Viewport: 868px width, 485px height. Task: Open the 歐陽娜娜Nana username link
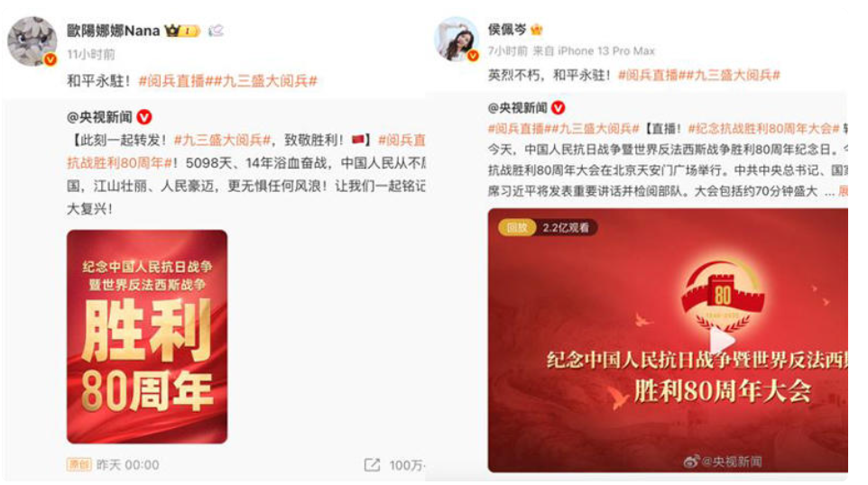point(114,31)
